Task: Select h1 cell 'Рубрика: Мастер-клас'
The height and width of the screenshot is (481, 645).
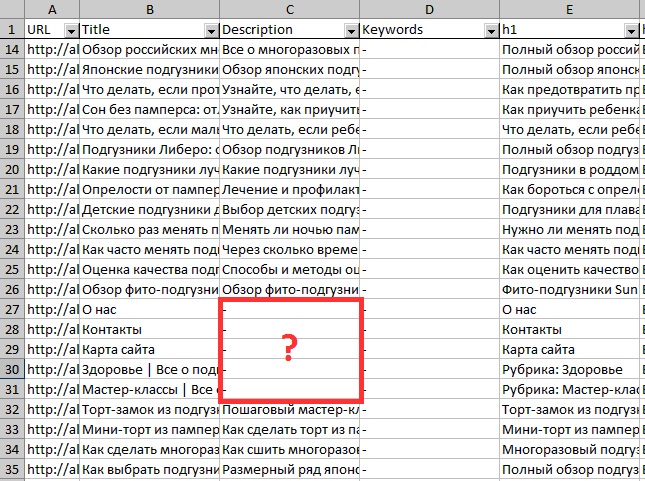Action: [x=569, y=390]
